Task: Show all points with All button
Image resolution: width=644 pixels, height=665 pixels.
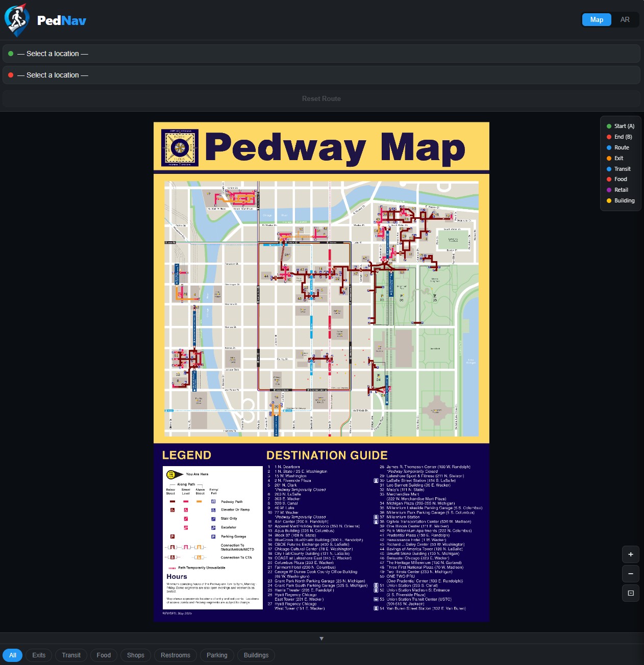Action: pyautogui.click(x=13, y=655)
